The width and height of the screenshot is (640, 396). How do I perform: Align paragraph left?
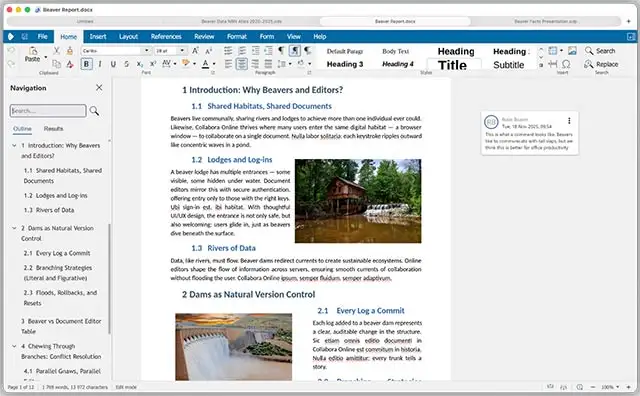coord(228,64)
